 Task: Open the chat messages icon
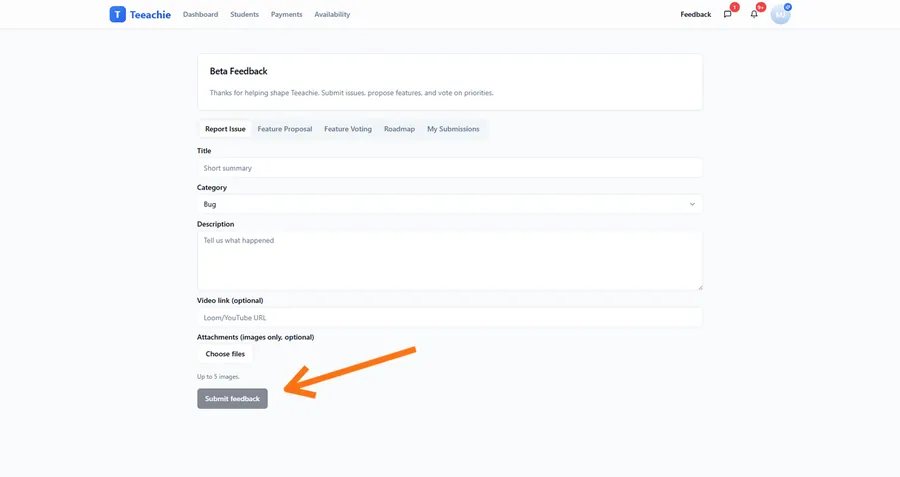pyautogui.click(x=727, y=15)
